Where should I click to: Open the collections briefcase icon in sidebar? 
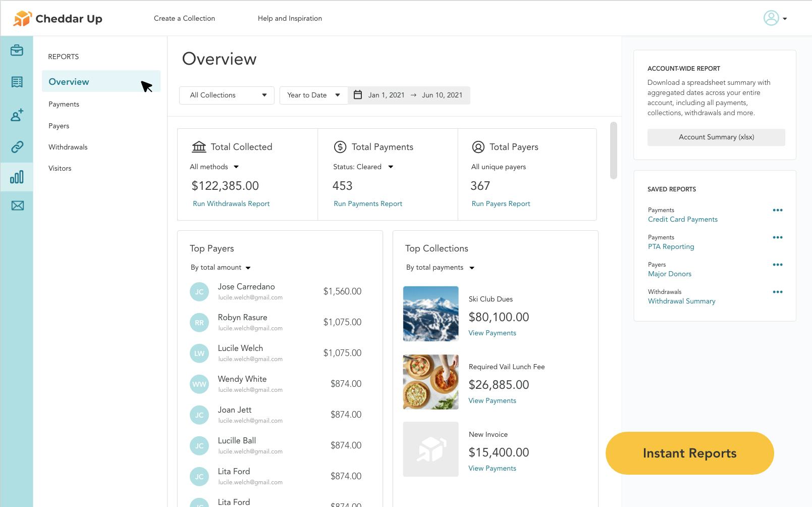(17, 50)
